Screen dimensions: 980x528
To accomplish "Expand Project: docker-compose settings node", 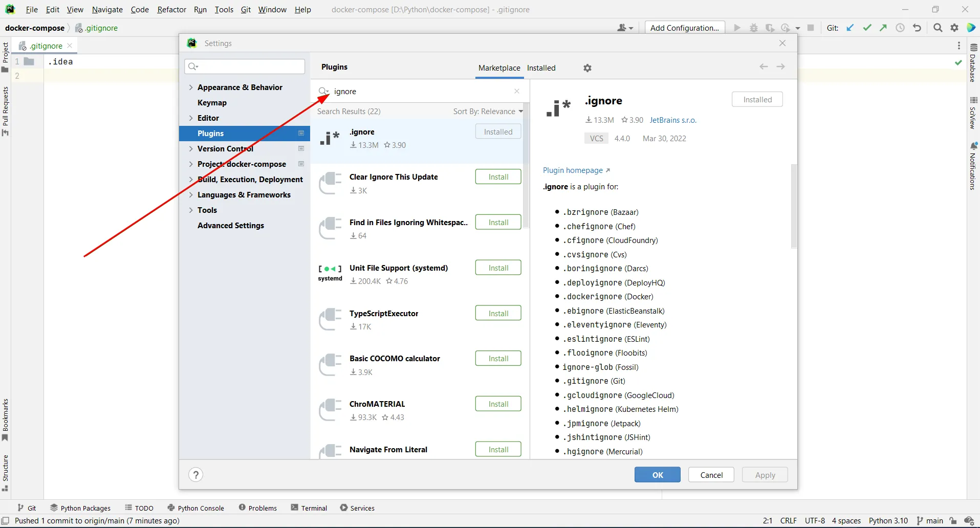I will click(x=191, y=164).
